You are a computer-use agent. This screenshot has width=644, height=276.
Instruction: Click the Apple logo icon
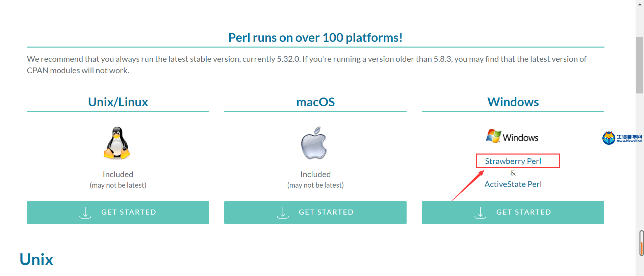pyautogui.click(x=314, y=143)
